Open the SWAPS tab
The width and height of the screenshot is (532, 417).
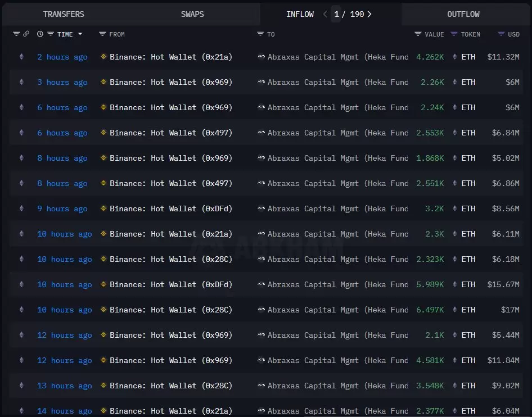(x=192, y=14)
